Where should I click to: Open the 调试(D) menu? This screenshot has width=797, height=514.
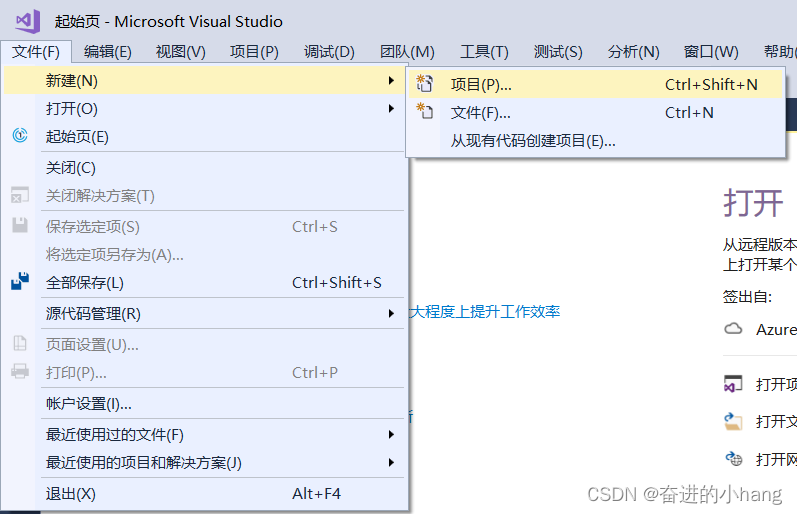pos(329,52)
